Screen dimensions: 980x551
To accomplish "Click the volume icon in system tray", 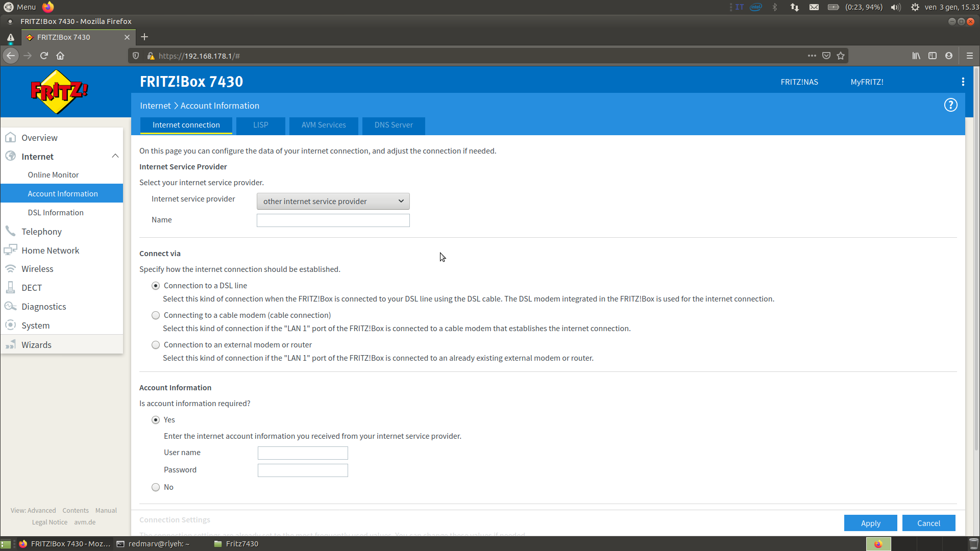I will point(896,7).
